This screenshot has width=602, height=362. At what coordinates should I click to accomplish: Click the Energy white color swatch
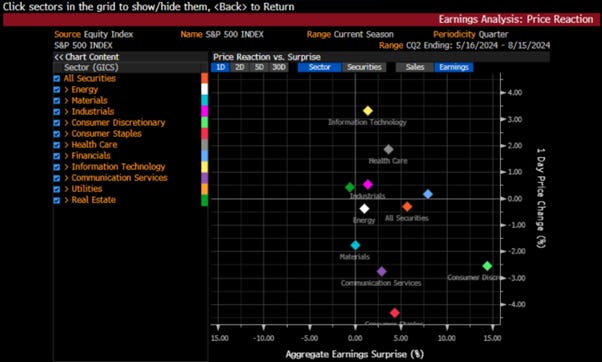tap(205, 89)
